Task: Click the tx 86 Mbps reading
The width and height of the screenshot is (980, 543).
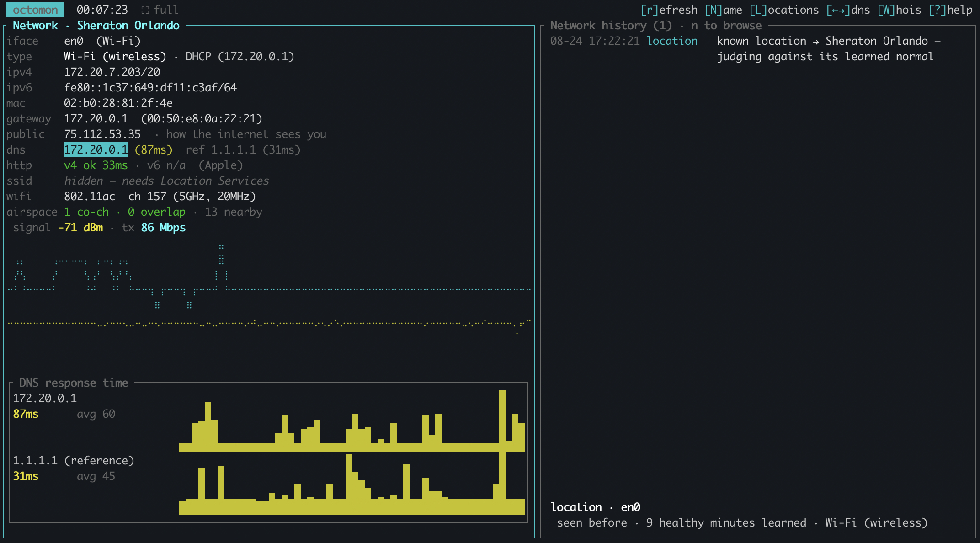Action: click(154, 227)
